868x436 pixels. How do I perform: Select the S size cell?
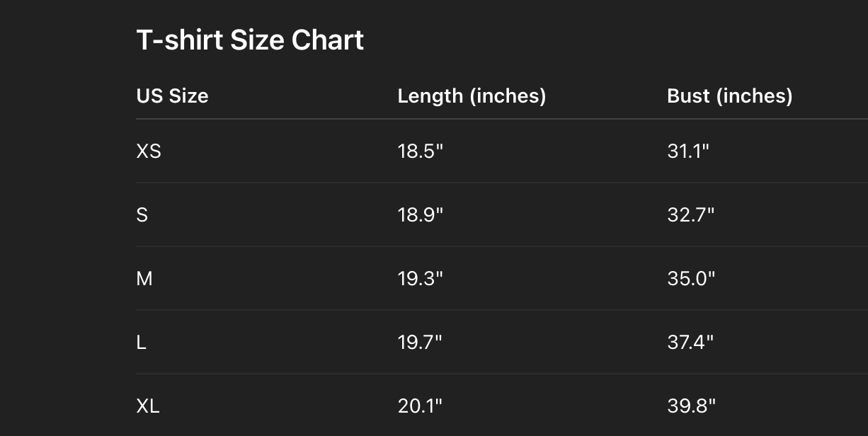(142, 215)
